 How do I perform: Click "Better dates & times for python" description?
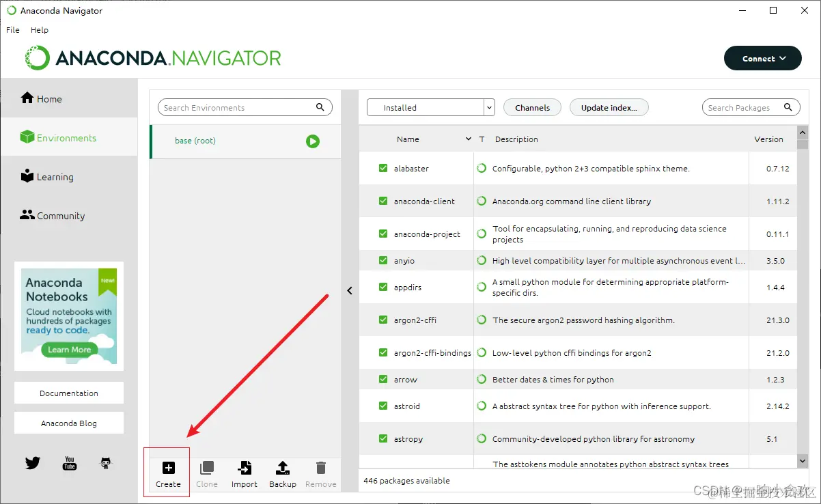click(x=553, y=380)
